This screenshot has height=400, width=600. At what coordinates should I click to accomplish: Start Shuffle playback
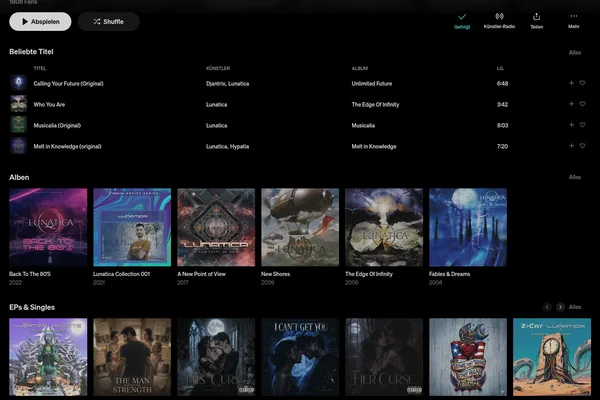pos(109,22)
